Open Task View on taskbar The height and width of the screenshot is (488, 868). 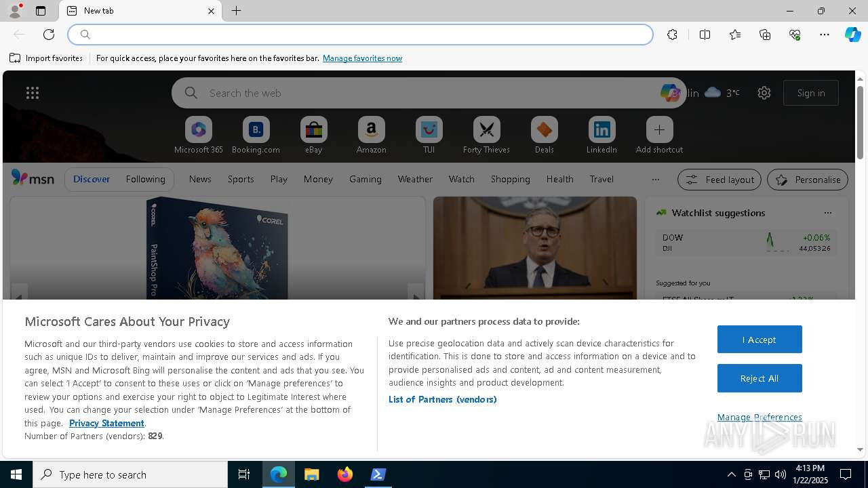[x=244, y=474]
